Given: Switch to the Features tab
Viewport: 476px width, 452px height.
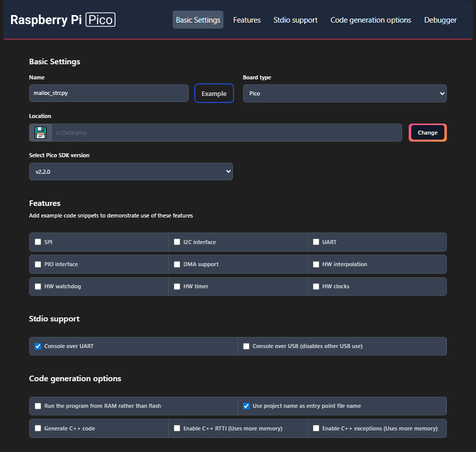Looking at the screenshot, I should [247, 20].
